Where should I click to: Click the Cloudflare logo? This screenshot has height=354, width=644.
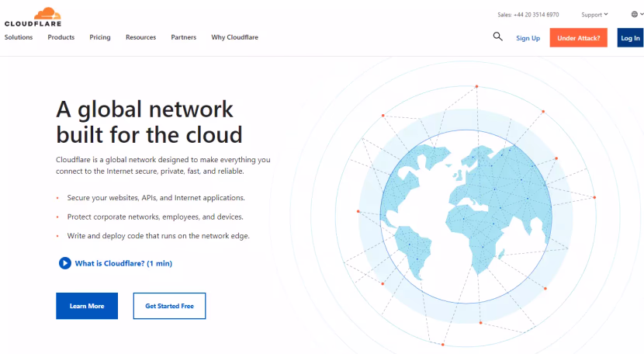[33, 17]
